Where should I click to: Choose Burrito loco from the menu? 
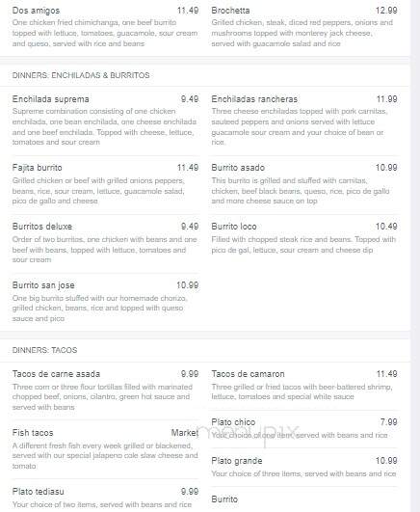point(234,227)
